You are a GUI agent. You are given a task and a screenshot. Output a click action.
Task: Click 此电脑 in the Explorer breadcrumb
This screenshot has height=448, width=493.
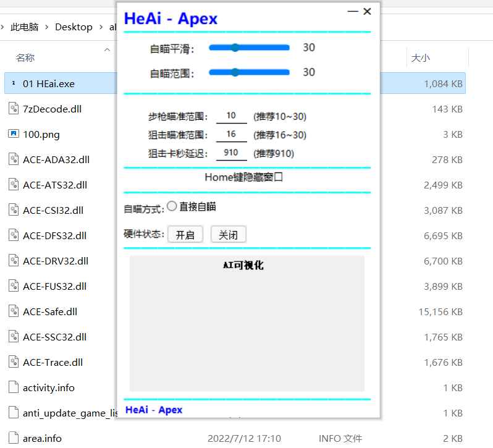pos(25,27)
